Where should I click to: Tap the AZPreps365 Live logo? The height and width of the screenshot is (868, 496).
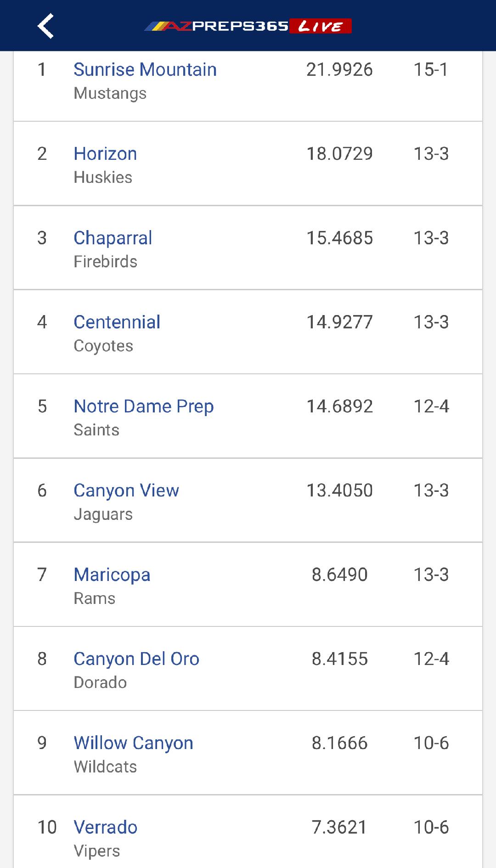pyautogui.click(x=248, y=26)
